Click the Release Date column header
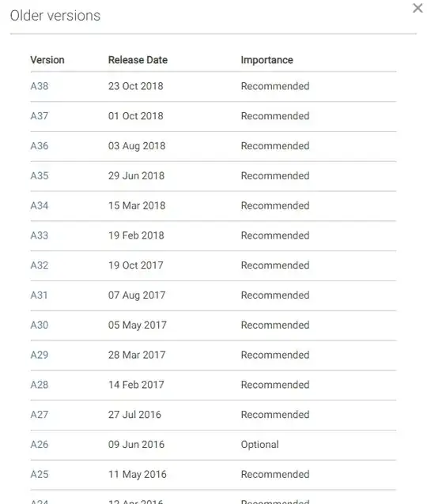Image resolution: width=427 pixels, height=504 pixels. [x=138, y=60]
